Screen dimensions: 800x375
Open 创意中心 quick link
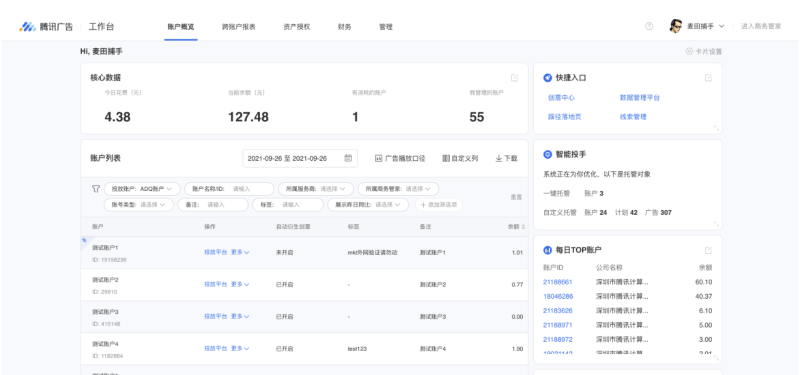tap(561, 97)
